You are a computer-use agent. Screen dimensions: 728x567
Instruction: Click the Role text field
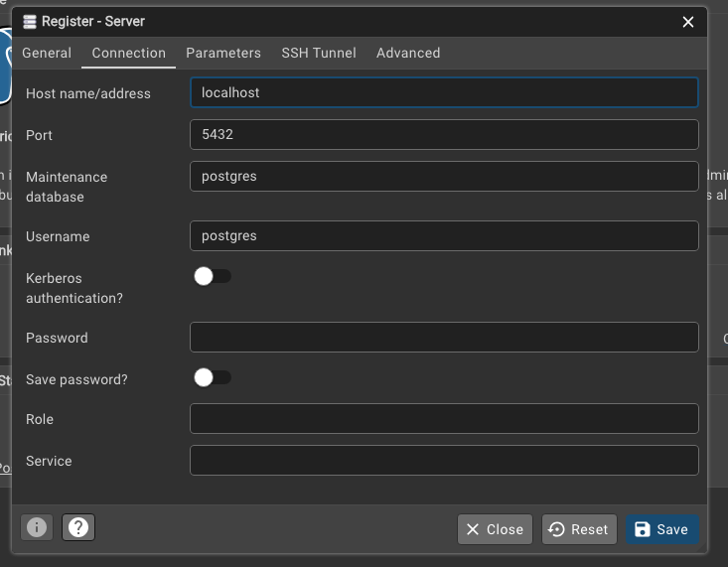click(x=443, y=419)
